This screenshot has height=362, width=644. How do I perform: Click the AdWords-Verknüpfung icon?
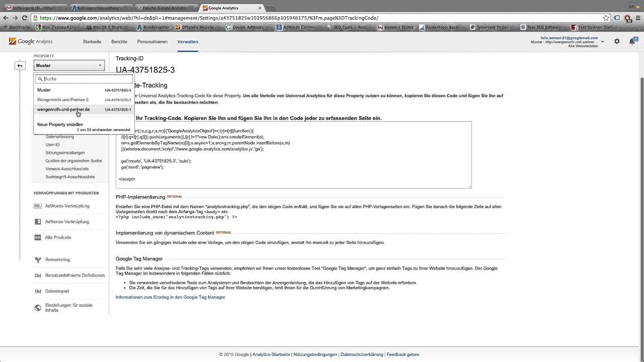coord(38,206)
